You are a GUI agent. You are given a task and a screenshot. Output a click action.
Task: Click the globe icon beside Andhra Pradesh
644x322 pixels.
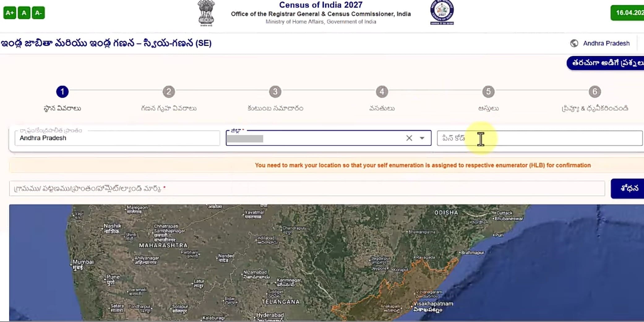(x=574, y=43)
